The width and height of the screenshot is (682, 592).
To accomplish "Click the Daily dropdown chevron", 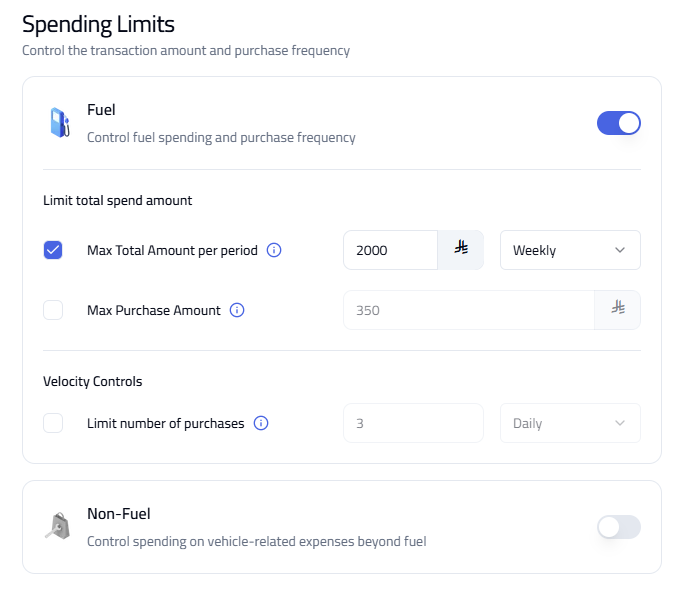I will (x=620, y=423).
